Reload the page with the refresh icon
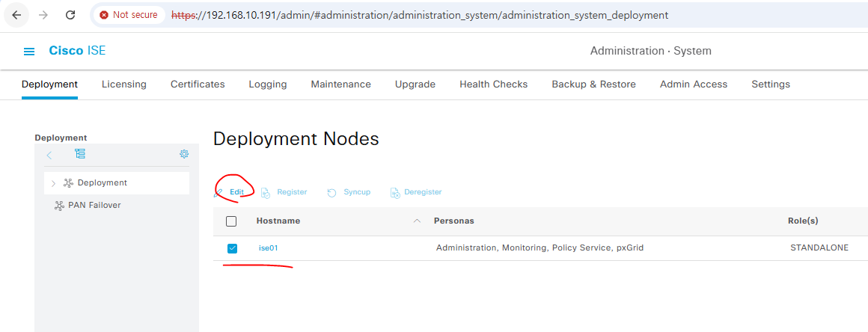Screen dimensions: 868x332 [x=70, y=15]
